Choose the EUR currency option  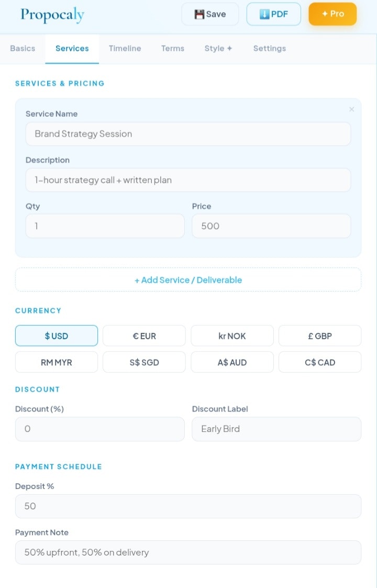coord(144,336)
